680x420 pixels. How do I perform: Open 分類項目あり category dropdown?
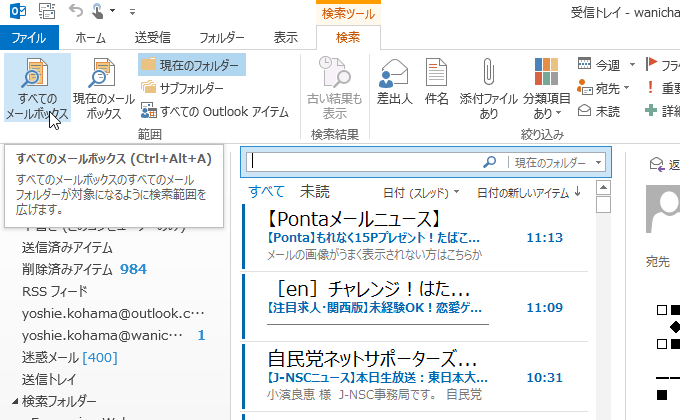pos(546,88)
